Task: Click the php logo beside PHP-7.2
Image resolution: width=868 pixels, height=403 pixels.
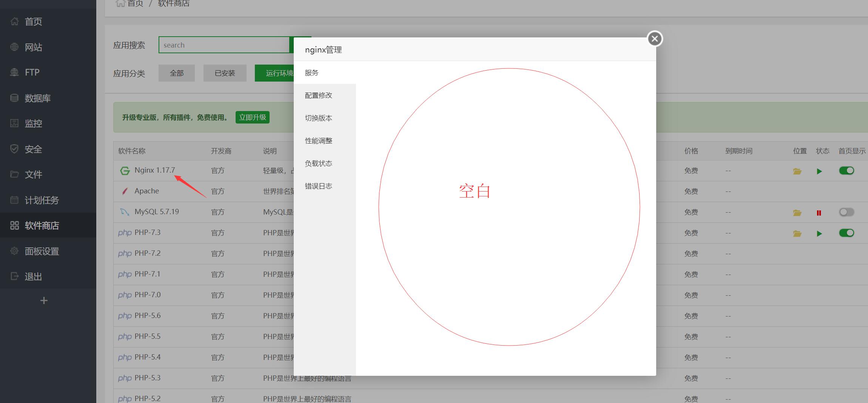Action: pos(125,254)
